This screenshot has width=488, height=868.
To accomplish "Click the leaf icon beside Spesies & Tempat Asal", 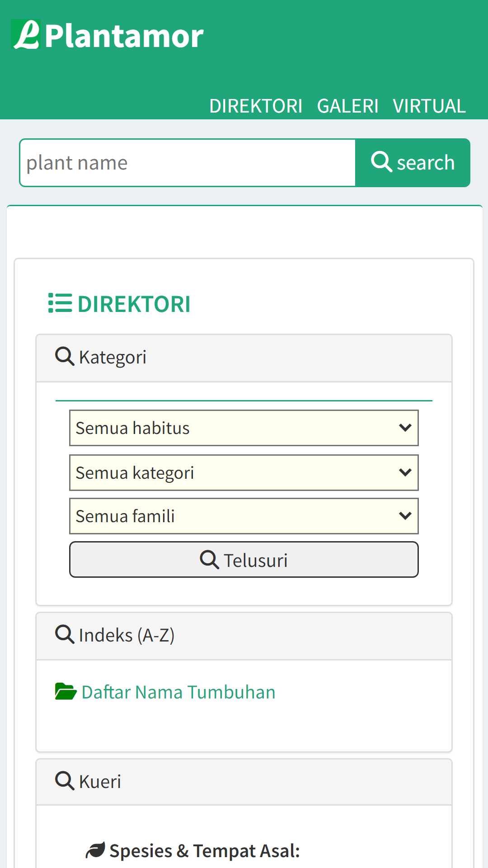I will [95, 850].
